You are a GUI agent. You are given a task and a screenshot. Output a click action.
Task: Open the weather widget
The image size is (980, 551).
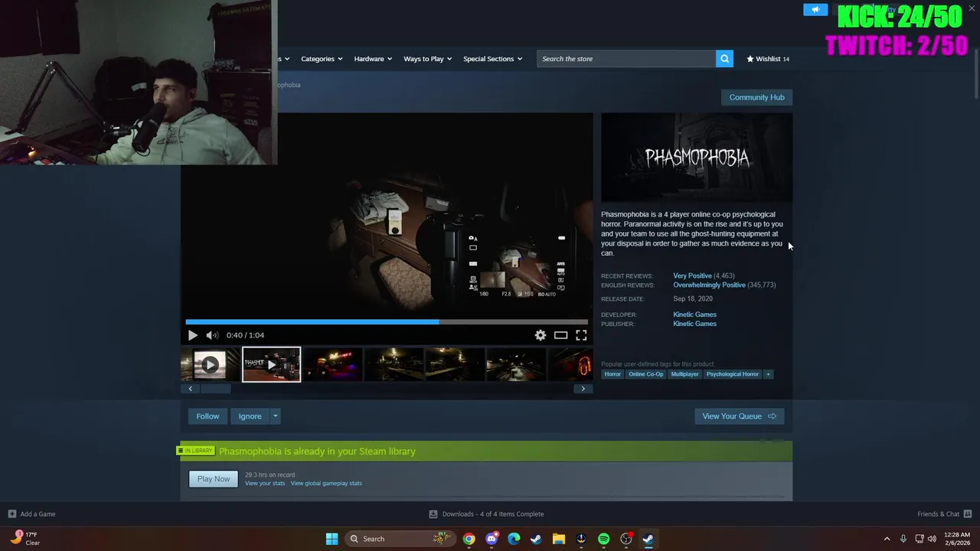pos(25,539)
